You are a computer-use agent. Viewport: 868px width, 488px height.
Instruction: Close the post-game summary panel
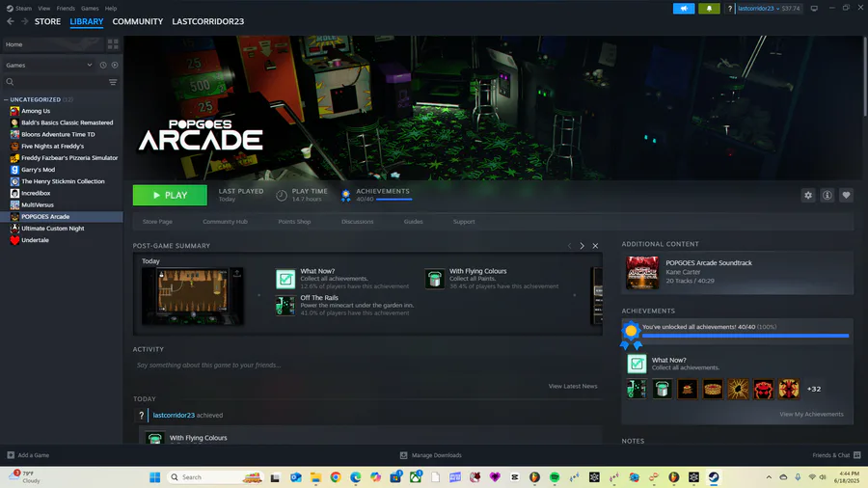596,246
